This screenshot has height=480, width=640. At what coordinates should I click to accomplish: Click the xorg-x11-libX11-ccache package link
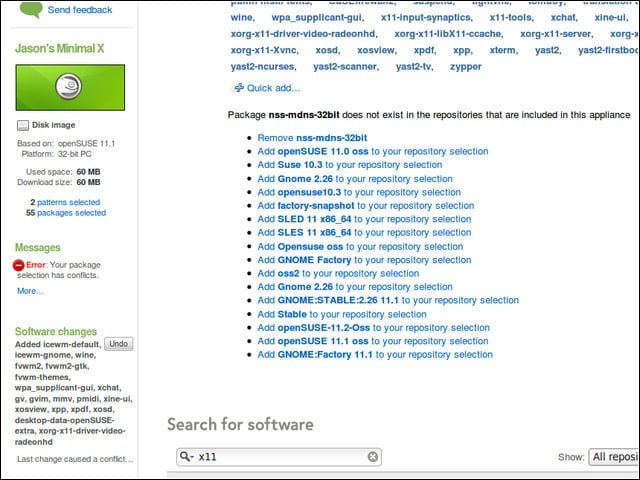point(449,34)
